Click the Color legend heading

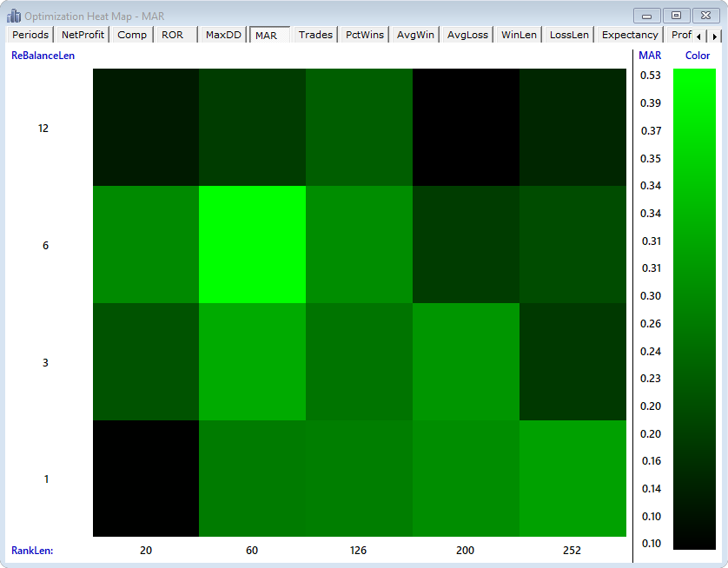tap(698, 56)
